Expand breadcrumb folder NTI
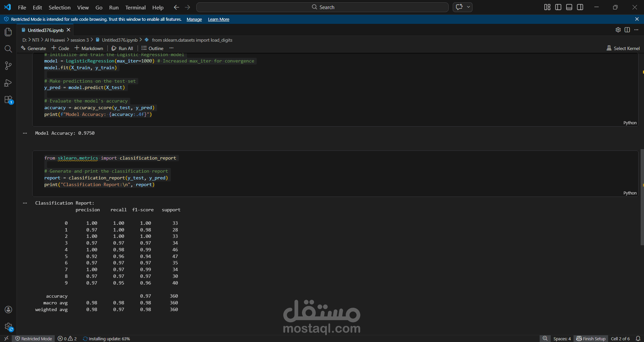 [36, 40]
